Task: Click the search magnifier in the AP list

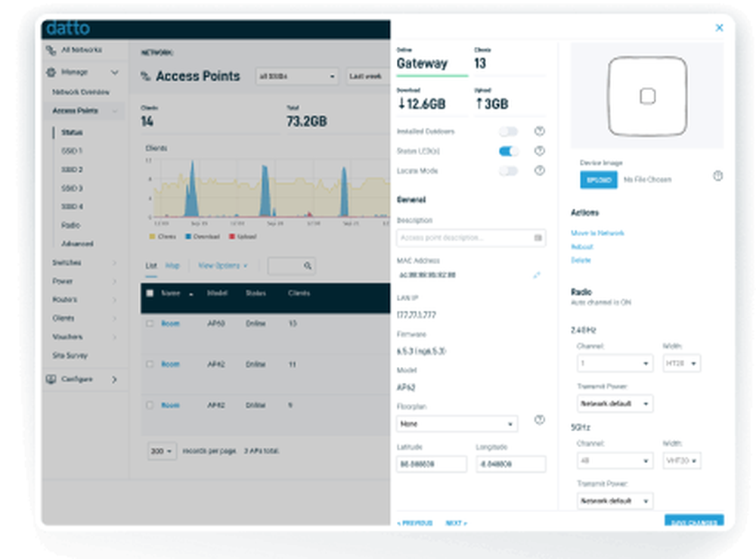Action: [307, 267]
